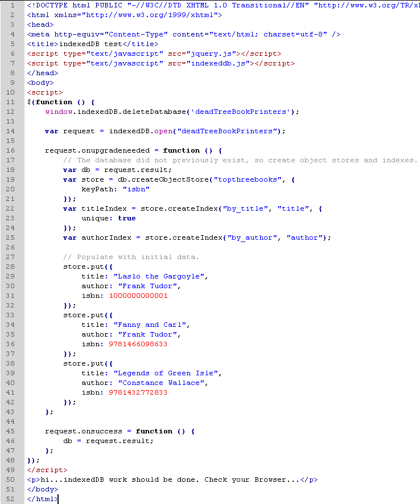This screenshot has width=420, height=504.
Task: Click title "Legends of Green Isle"
Action: click(x=166, y=373)
